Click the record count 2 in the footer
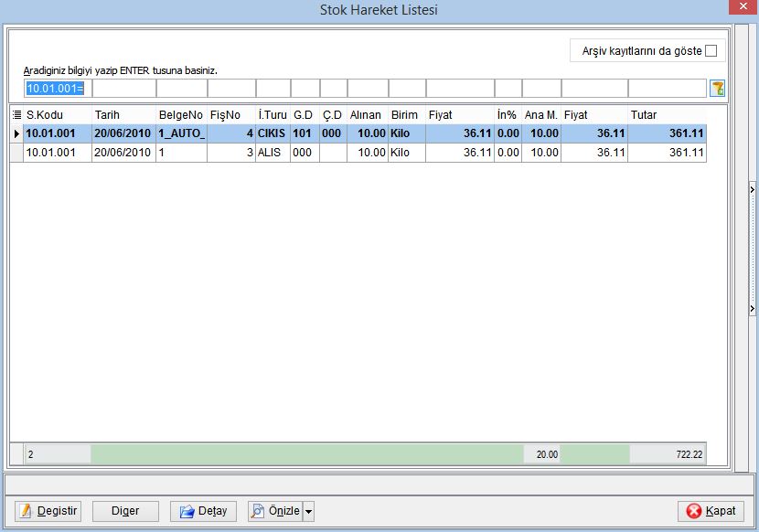Viewport: 759px width, 532px height. click(x=58, y=454)
